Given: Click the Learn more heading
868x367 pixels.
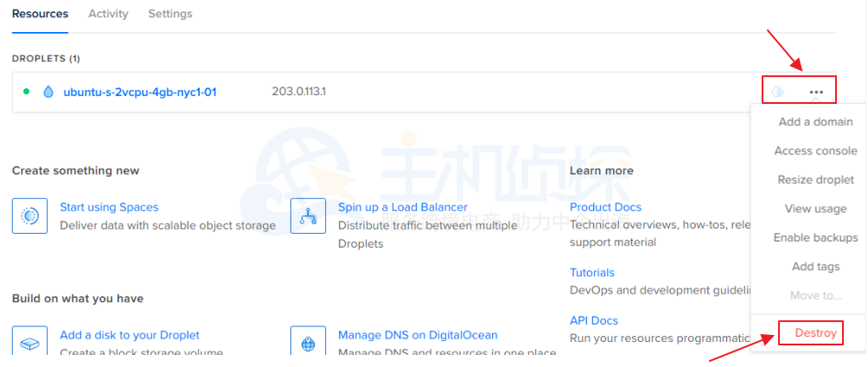Looking at the screenshot, I should pos(601,171).
